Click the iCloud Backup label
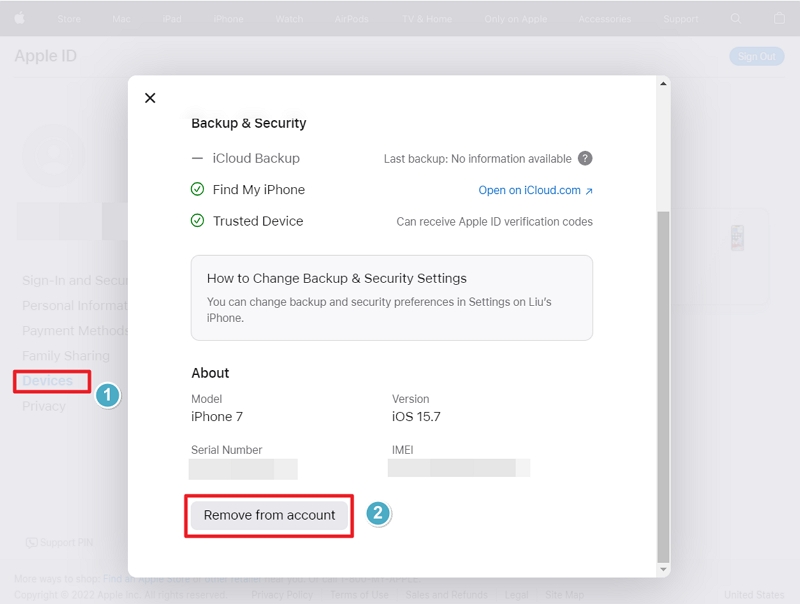 (x=256, y=158)
